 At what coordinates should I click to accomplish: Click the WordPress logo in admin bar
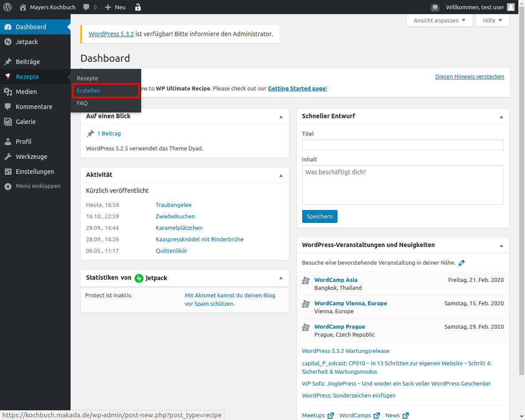pos(7,7)
